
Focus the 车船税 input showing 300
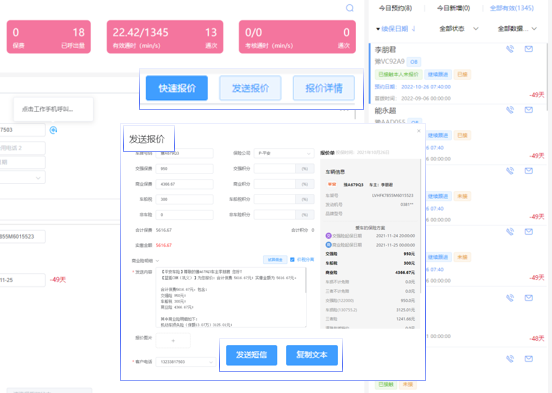[x=184, y=199]
